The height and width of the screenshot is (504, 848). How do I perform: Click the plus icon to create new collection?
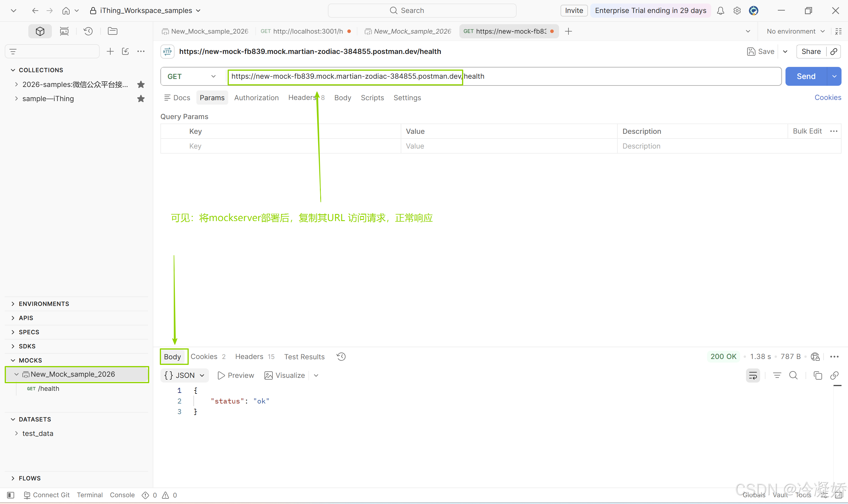[x=110, y=51]
